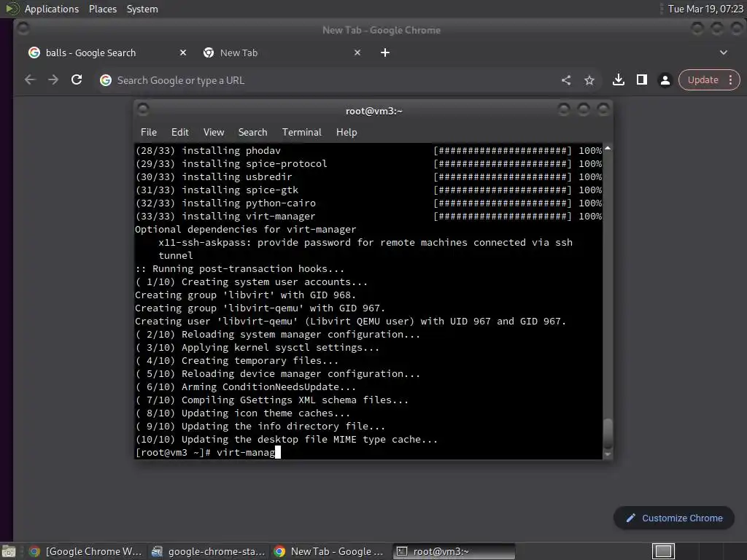The width and height of the screenshot is (747, 560).
Task: Switch to '[Google Chrome W...' taskbar window
Action: tap(86, 551)
